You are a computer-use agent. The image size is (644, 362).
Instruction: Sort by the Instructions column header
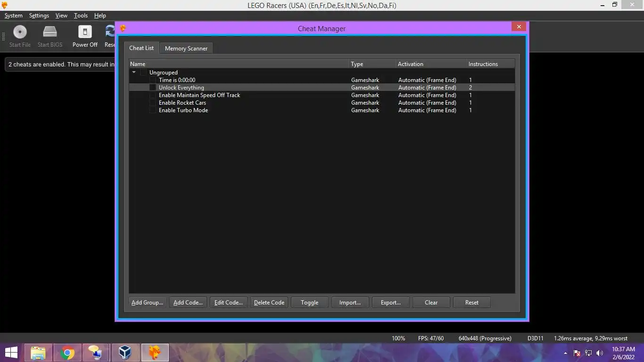(x=491, y=64)
